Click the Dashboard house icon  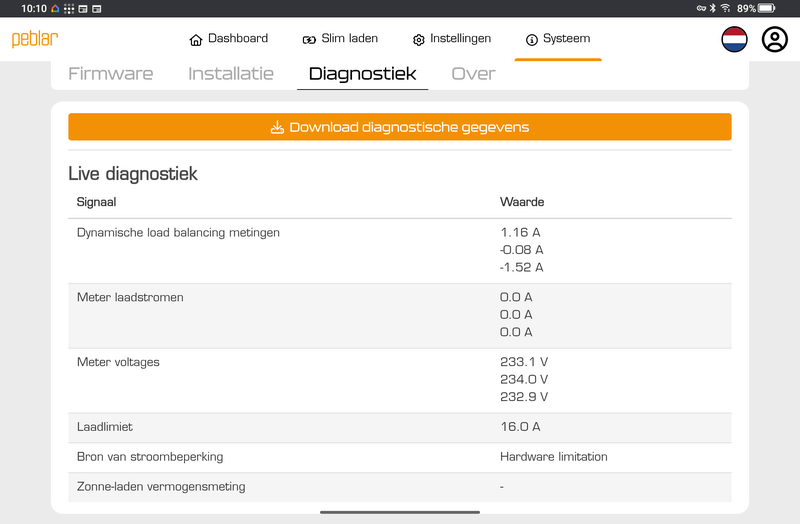point(195,40)
